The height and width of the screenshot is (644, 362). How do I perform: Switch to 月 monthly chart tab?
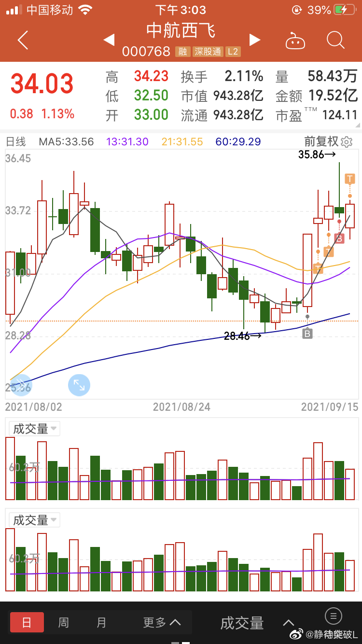click(x=101, y=622)
